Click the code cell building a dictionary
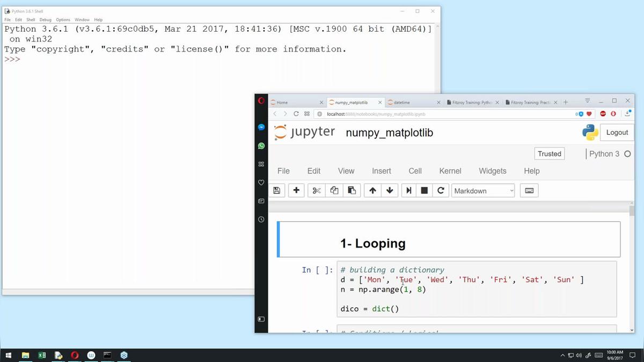 [x=477, y=289]
